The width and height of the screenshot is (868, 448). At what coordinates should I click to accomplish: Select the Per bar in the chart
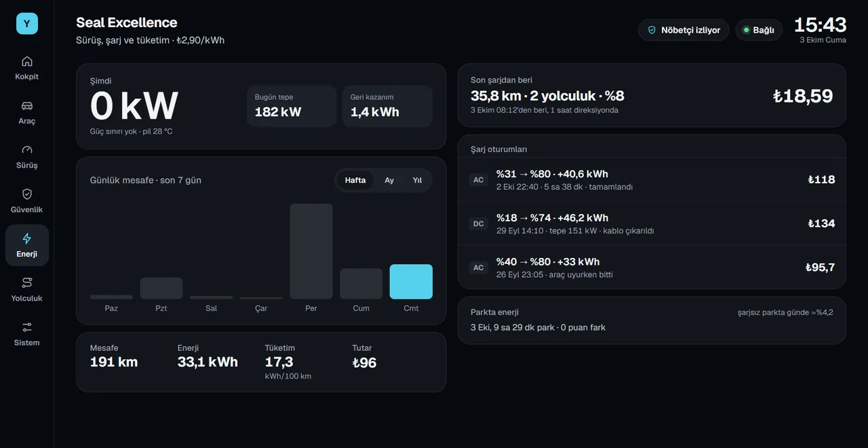coord(311,251)
